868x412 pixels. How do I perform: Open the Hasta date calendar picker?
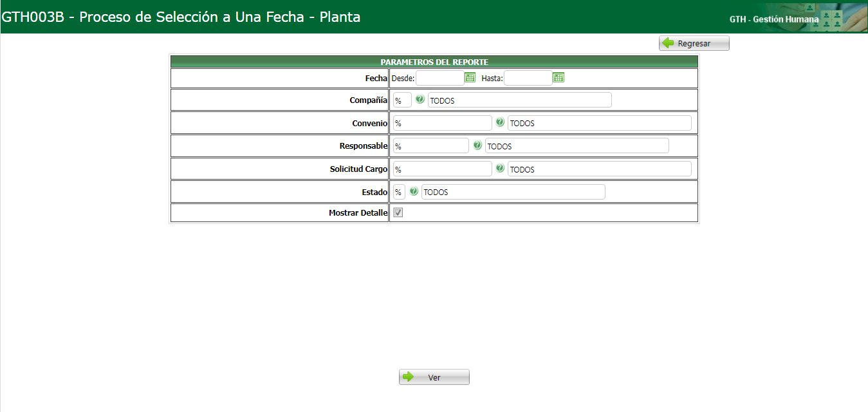point(558,77)
